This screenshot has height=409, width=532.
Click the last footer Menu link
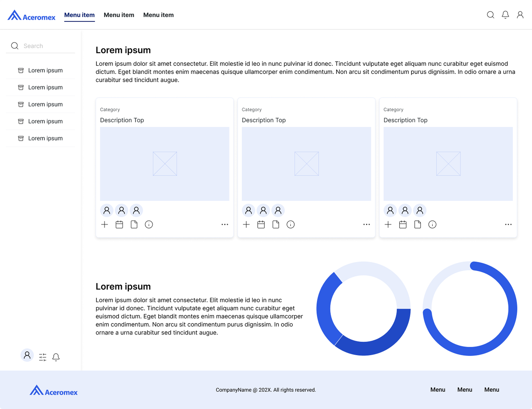click(x=491, y=389)
